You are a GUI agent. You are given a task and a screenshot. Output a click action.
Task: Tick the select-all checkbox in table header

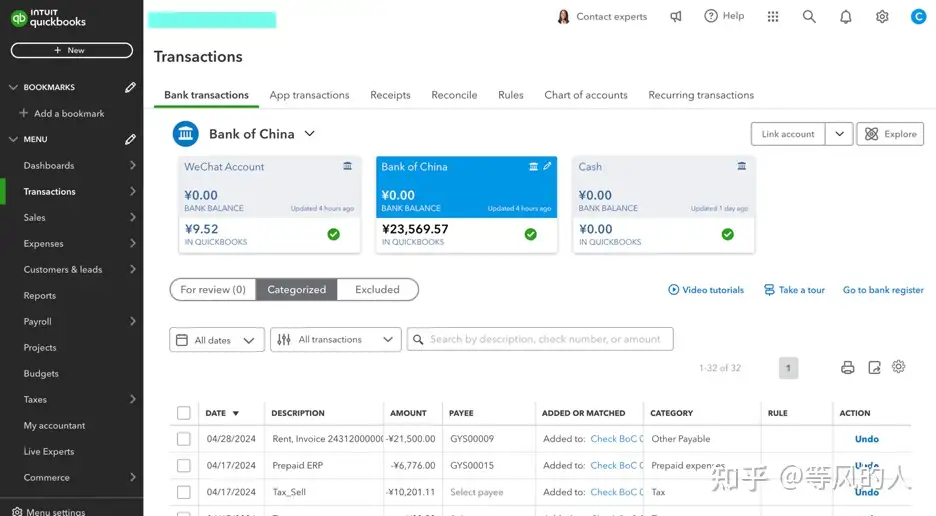(184, 413)
